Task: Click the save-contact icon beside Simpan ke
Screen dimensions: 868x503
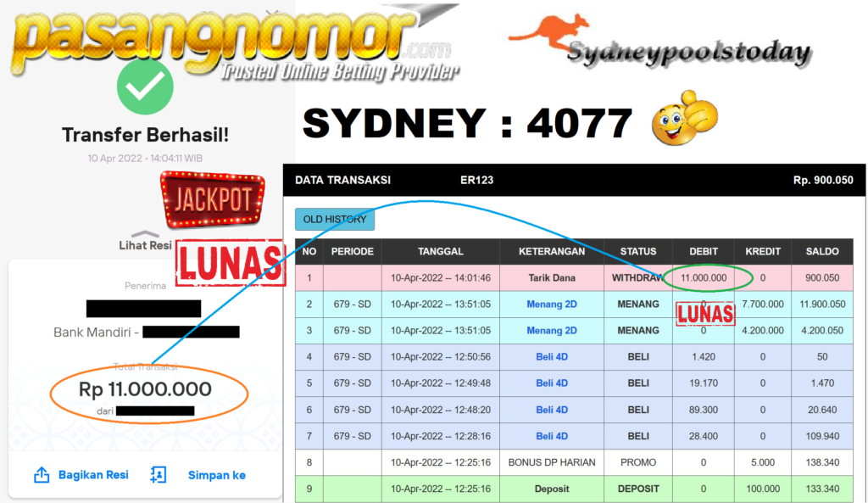Action: point(159,475)
